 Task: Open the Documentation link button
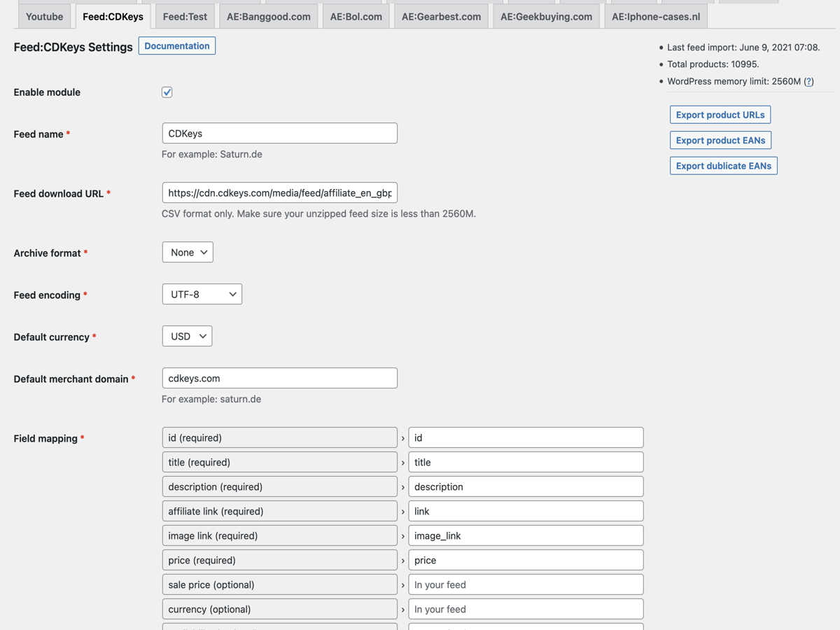[177, 46]
